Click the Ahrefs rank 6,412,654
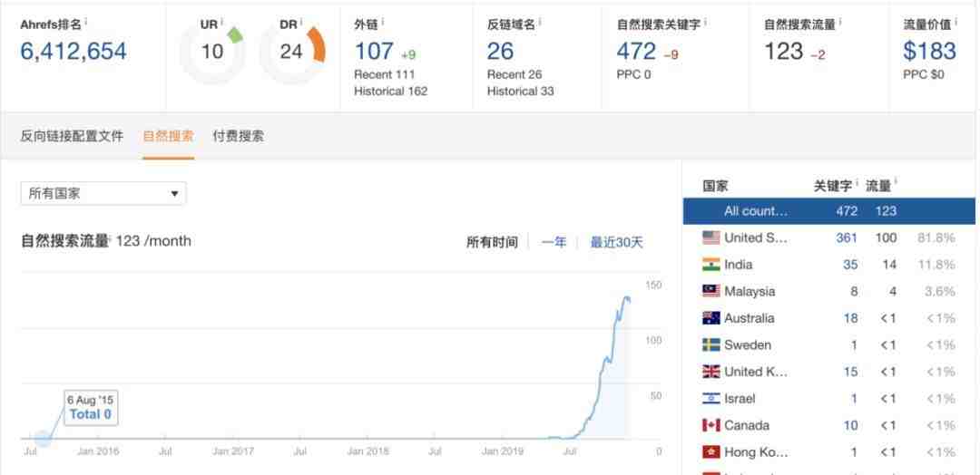This screenshot has height=475, width=980. point(73,51)
